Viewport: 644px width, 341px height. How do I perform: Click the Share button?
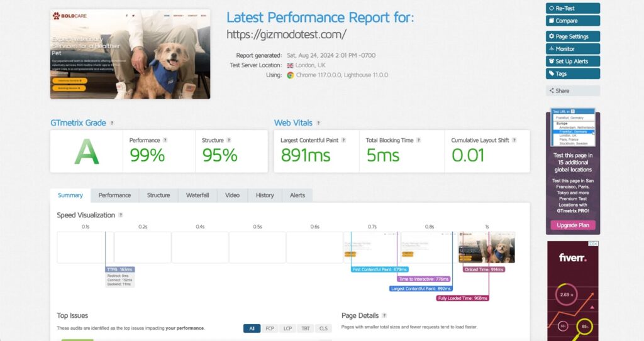coord(572,90)
